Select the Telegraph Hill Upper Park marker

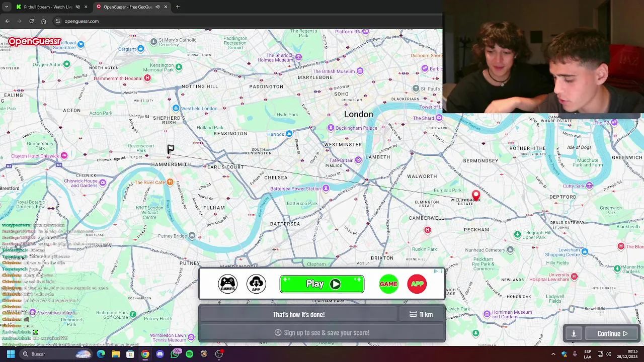coord(518,234)
